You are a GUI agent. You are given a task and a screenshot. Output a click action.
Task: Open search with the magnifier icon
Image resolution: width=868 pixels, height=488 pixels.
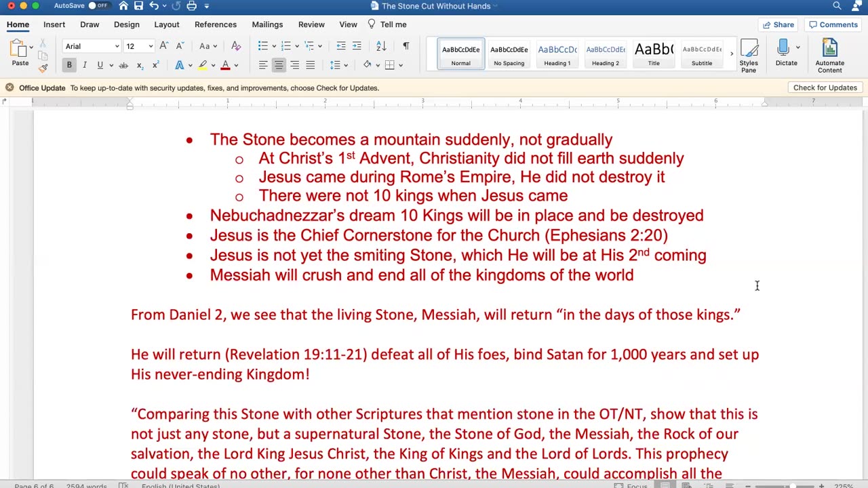[837, 6]
